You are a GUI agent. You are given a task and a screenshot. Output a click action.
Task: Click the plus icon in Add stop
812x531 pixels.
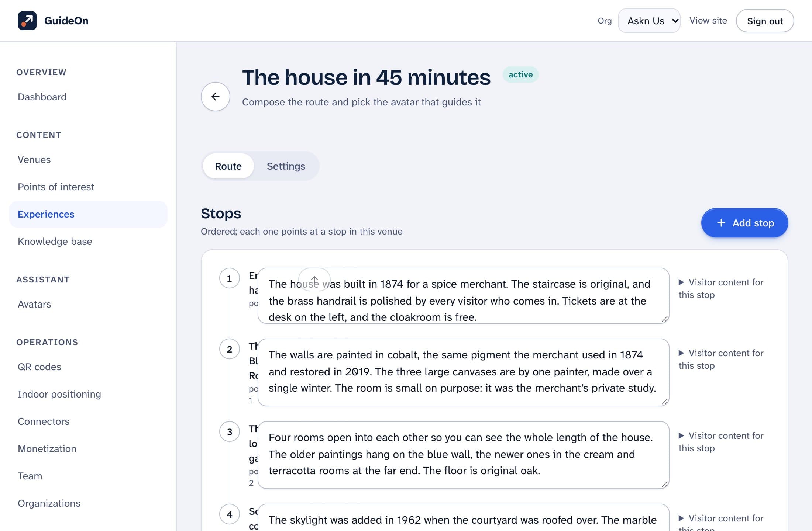pos(721,223)
